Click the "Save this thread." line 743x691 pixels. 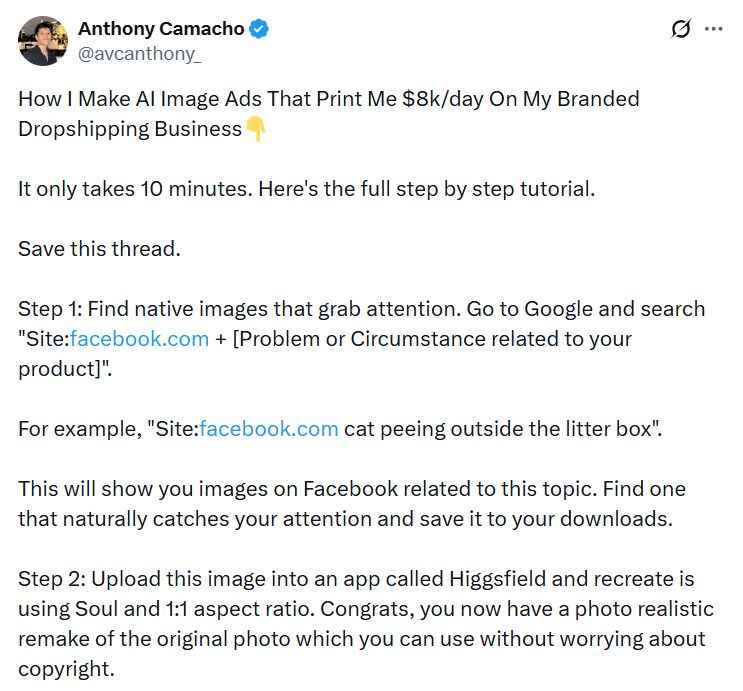[x=99, y=248]
